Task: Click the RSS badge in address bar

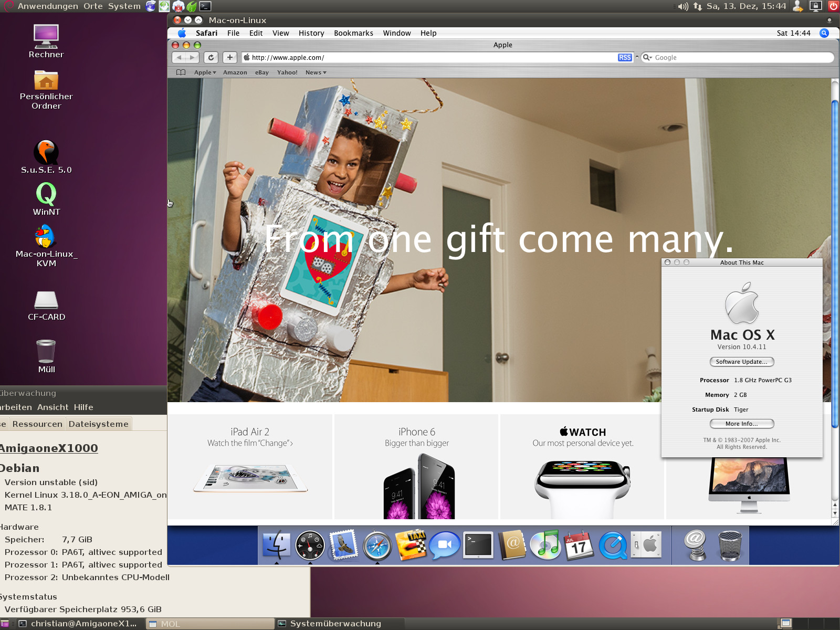Action: [x=625, y=58]
